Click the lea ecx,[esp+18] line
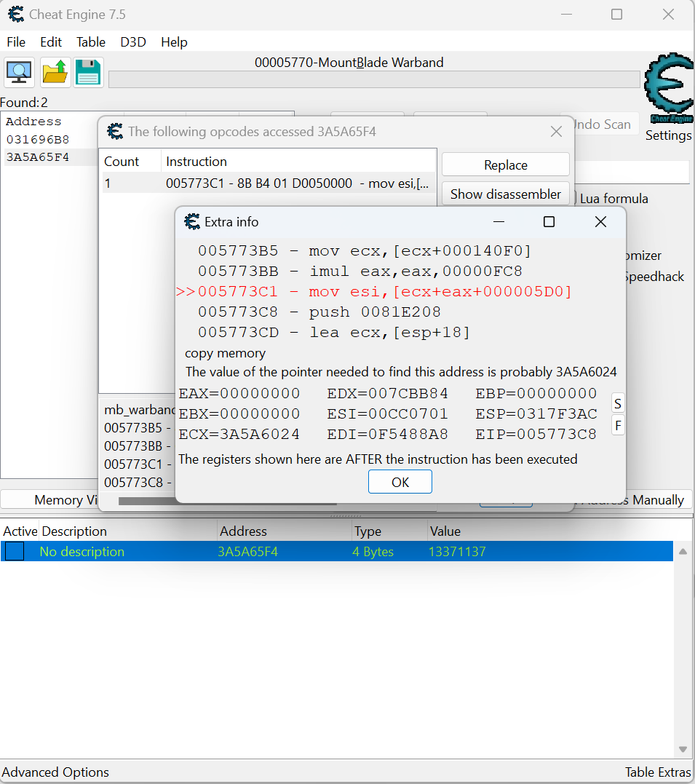Image resolution: width=695 pixels, height=784 pixels. (333, 333)
